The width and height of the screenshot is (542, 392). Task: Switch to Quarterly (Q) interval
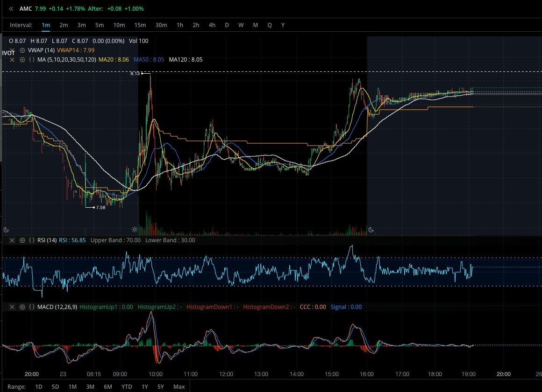[270, 25]
